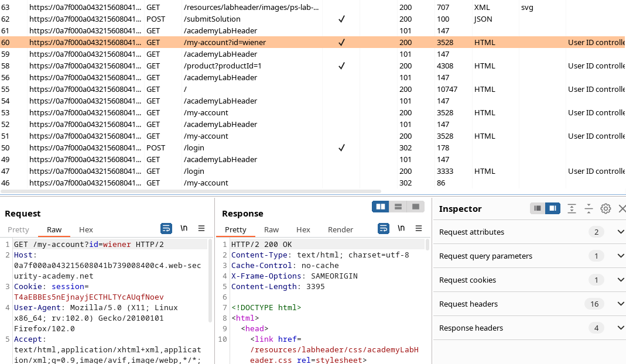Screen dimensions: 626x364
Task: Open Render tab in Response panel
Action: tap(340, 229)
